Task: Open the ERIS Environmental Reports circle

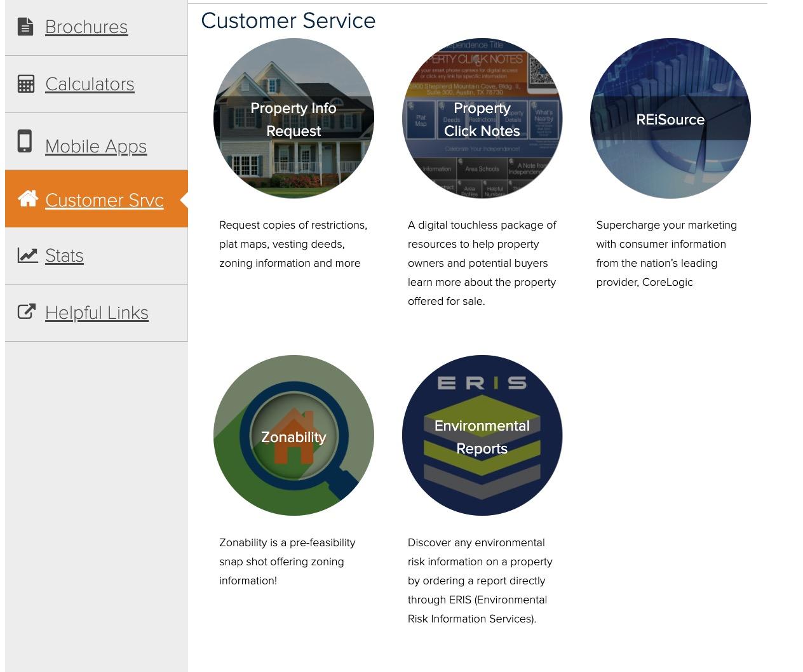Action: [482, 436]
